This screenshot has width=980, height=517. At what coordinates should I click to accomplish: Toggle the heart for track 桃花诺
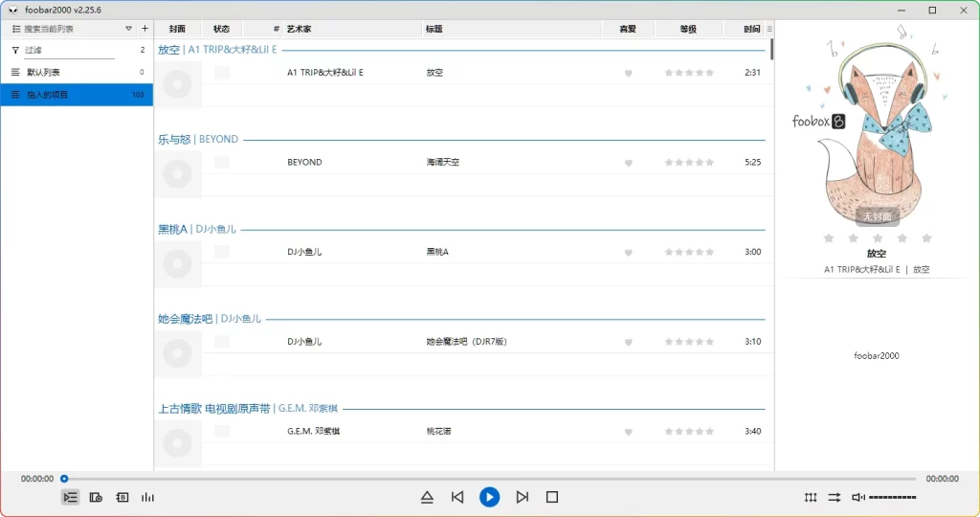628,432
